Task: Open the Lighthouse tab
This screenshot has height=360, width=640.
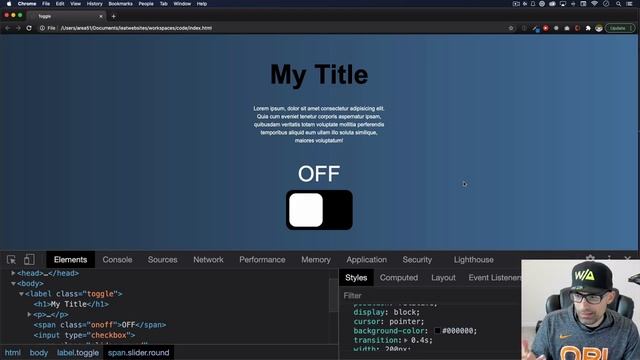Action: point(473,260)
